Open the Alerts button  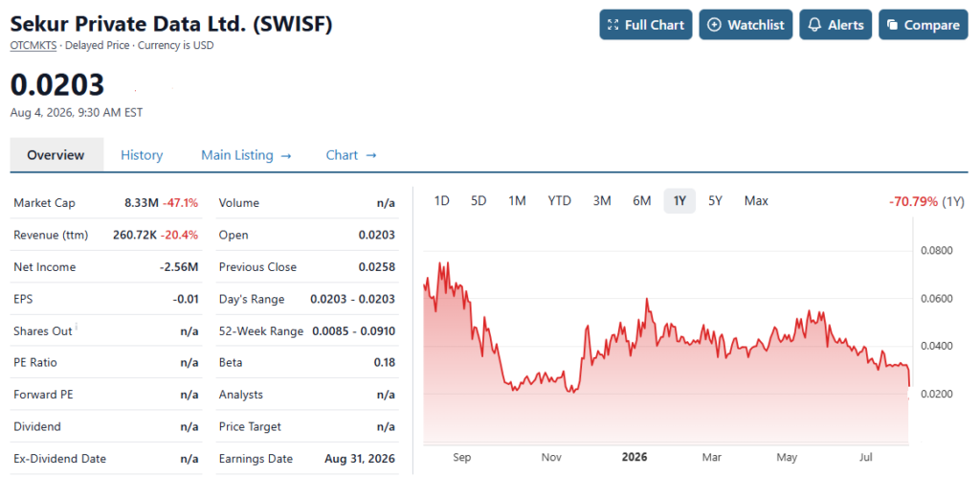[835, 25]
